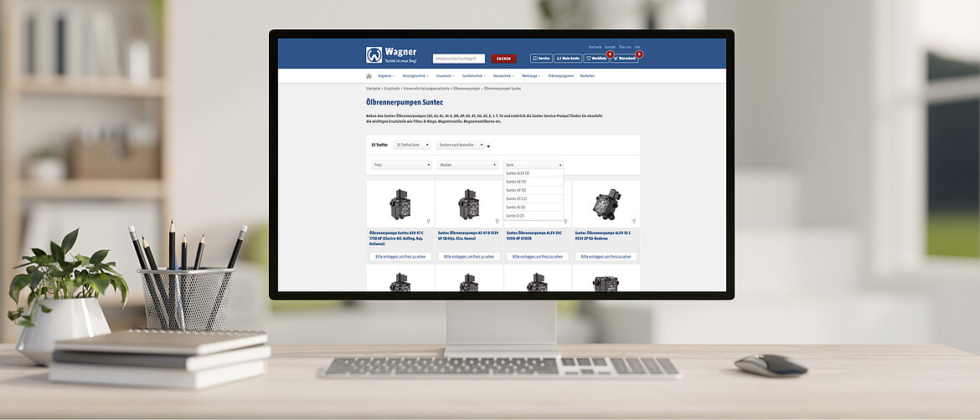Add first pump to wishlist via pin icon

429,222
